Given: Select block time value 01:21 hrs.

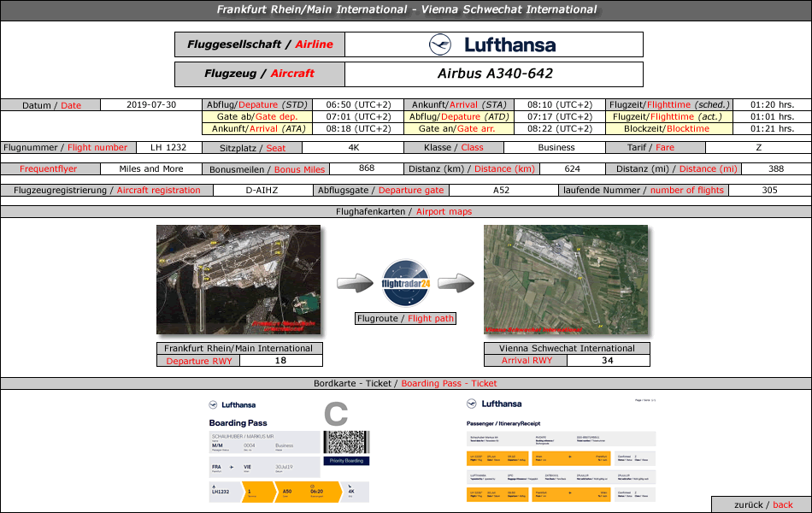Looking at the screenshot, I should [x=772, y=128].
